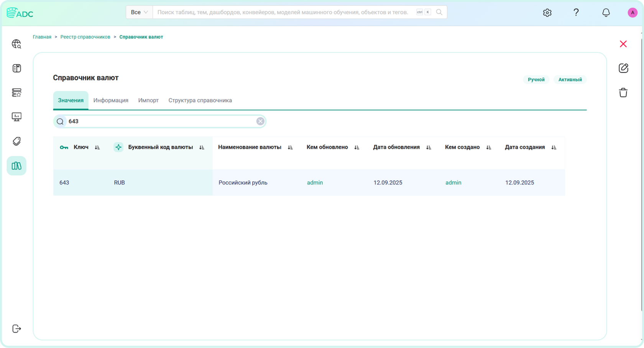Open the help question mark icon
The width and height of the screenshot is (644, 348).
576,13
